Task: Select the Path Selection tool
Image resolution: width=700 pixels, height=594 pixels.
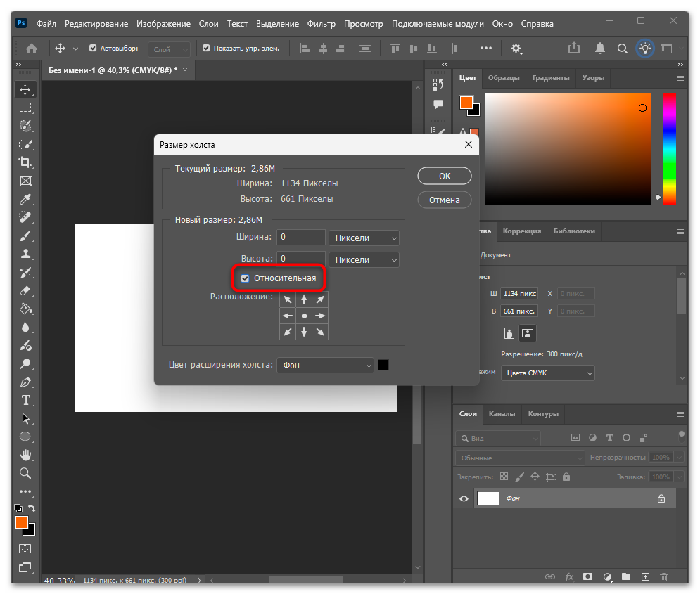Action: [x=25, y=419]
